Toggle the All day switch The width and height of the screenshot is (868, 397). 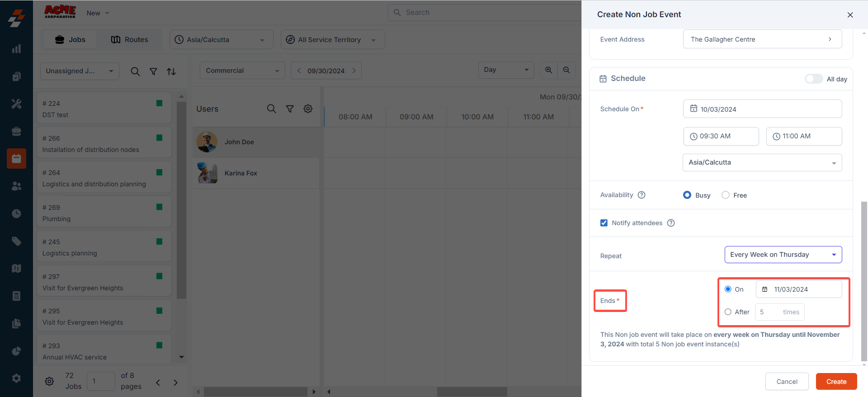tap(813, 79)
